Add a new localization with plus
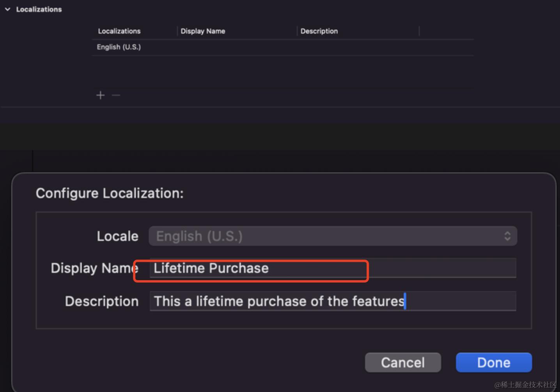 tap(100, 95)
